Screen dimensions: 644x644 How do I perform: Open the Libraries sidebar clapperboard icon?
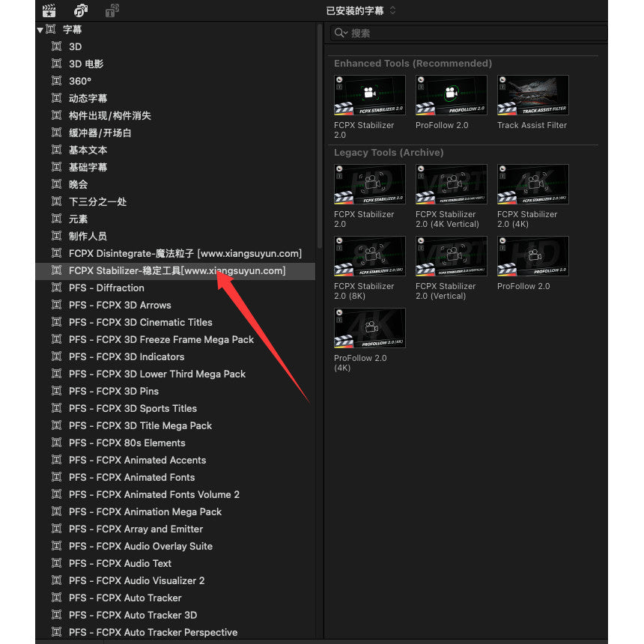(49, 10)
